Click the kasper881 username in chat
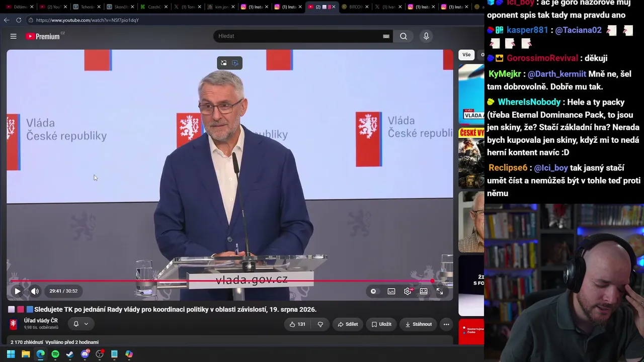Viewport: 644px width, 362px height. [527, 30]
